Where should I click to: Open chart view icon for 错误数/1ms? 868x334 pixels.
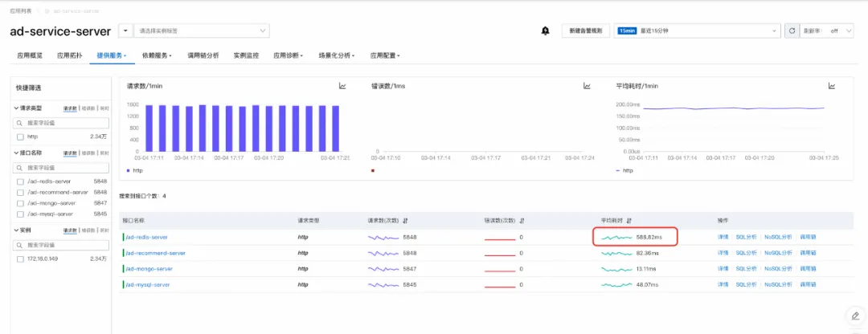click(x=587, y=86)
